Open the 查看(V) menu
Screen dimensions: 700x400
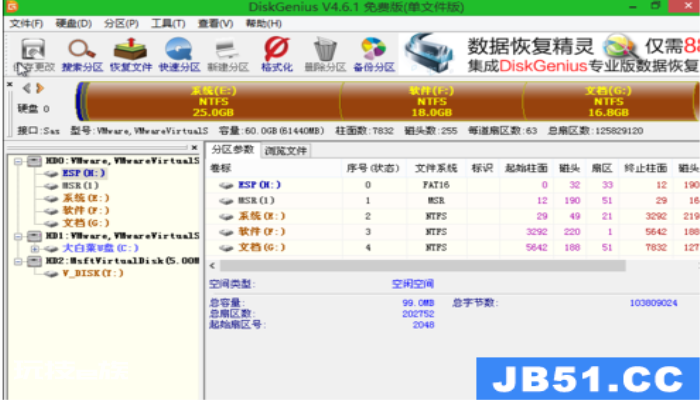coord(216,23)
